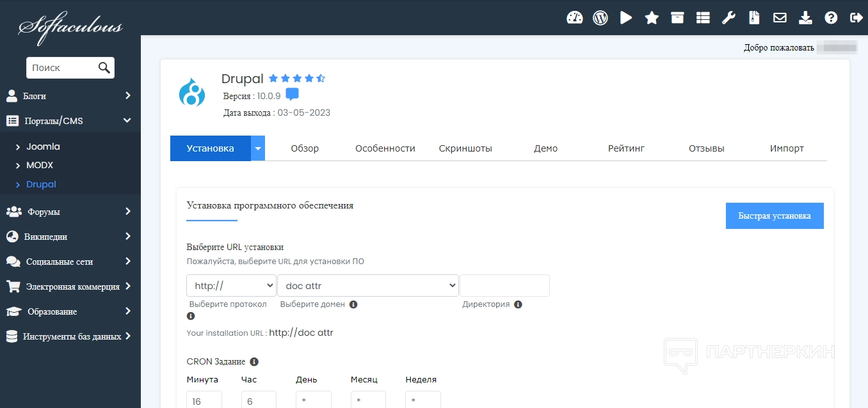Open the help question mark icon
The width and height of the screenshot is (868, 408).
(831, 18)
